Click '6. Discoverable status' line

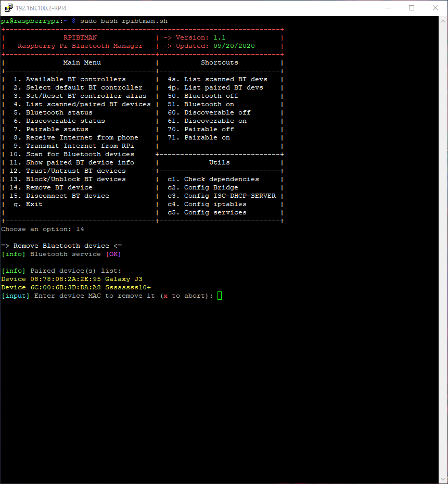(x=59, y=121)
